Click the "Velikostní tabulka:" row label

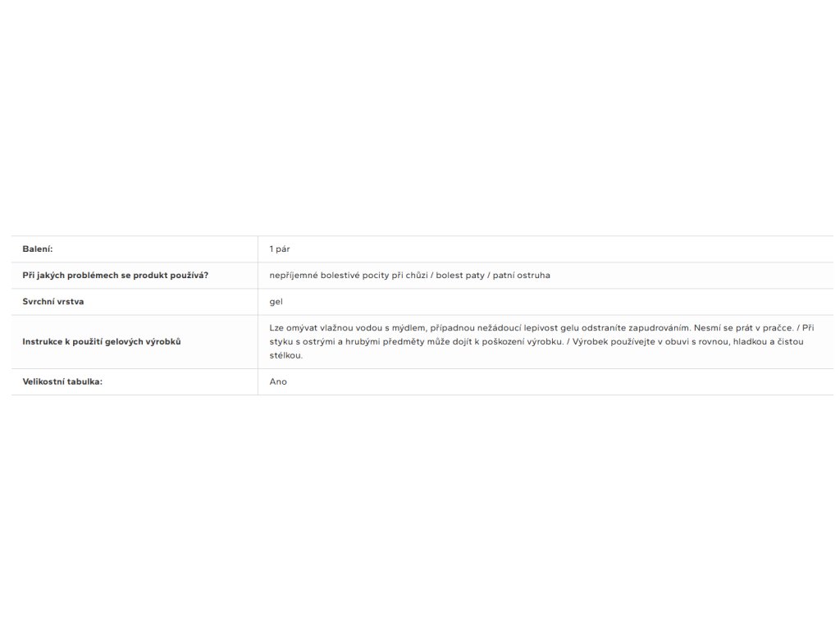(62, 381)
